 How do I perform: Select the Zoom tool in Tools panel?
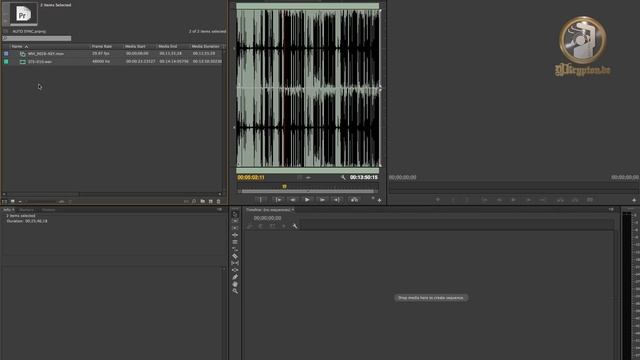point(235,291)
